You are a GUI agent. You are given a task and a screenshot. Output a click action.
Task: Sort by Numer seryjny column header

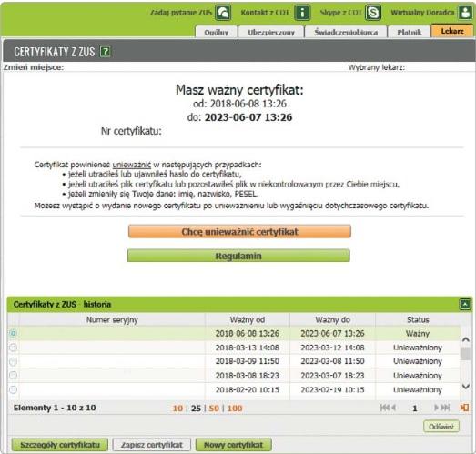[x=112, y=319]
